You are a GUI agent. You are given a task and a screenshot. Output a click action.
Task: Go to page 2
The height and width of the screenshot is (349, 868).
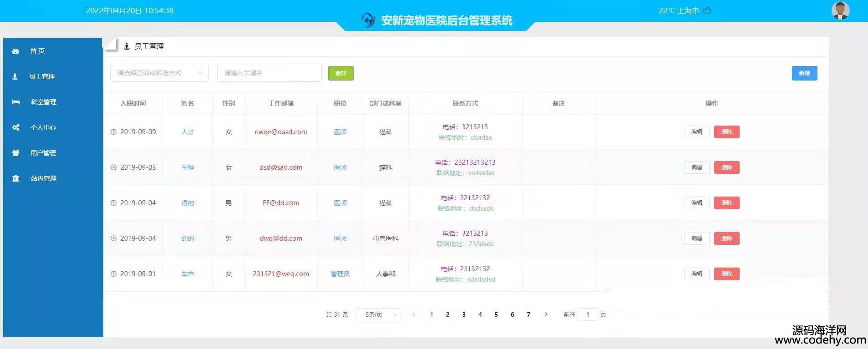pos(448,314)
